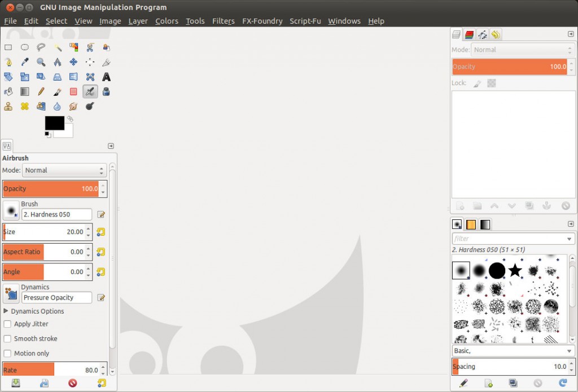Open the layer Mode dropdown
Image resolution: width=578 pixels, height=392 pixels.
click(x=523, y=50)
